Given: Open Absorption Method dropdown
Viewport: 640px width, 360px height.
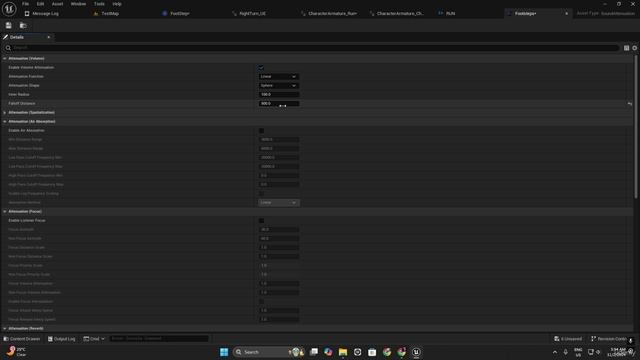Looking at the screenshot, I should 279,202.
